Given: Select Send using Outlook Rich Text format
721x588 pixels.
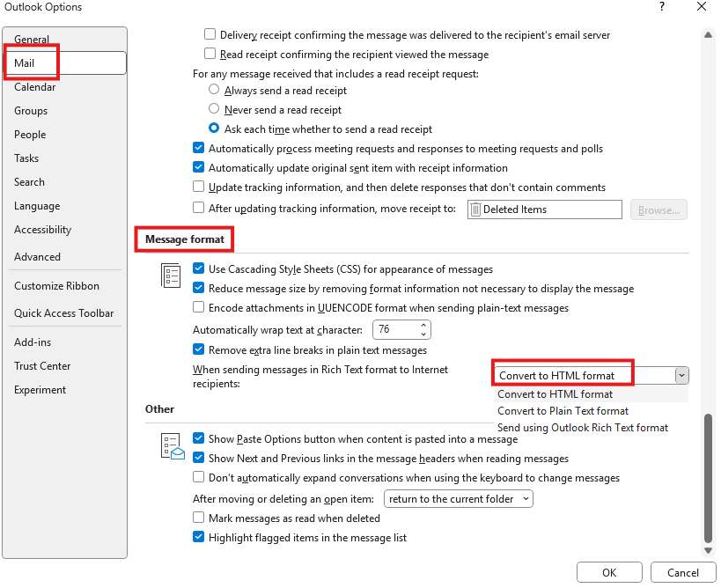Looking at the screenshot, I should coord(583,428).
